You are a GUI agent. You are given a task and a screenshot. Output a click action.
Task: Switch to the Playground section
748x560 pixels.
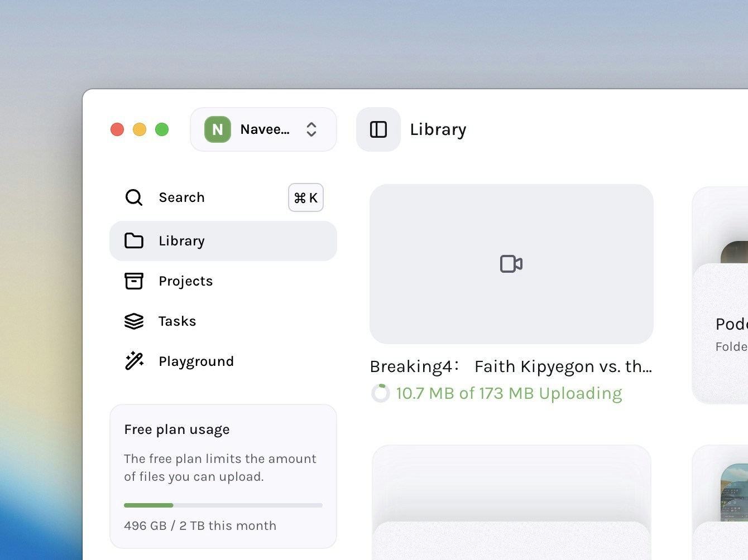coord(196,361)
